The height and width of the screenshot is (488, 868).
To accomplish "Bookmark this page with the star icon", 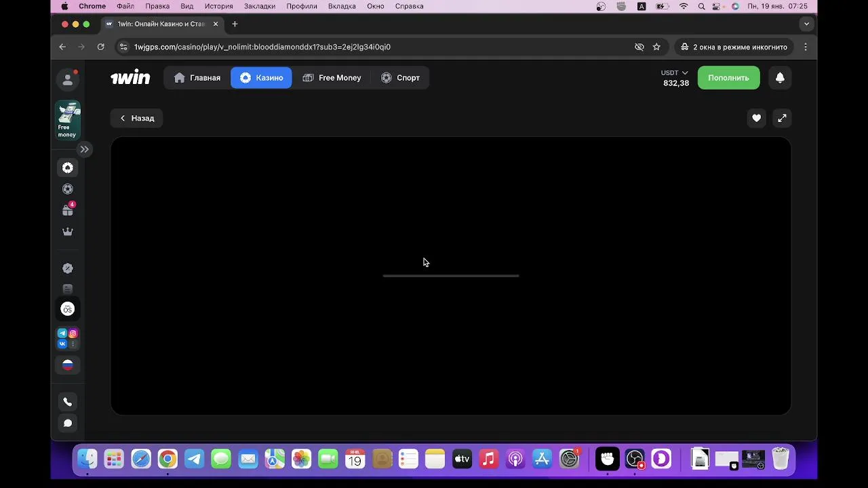I will 656,47.
